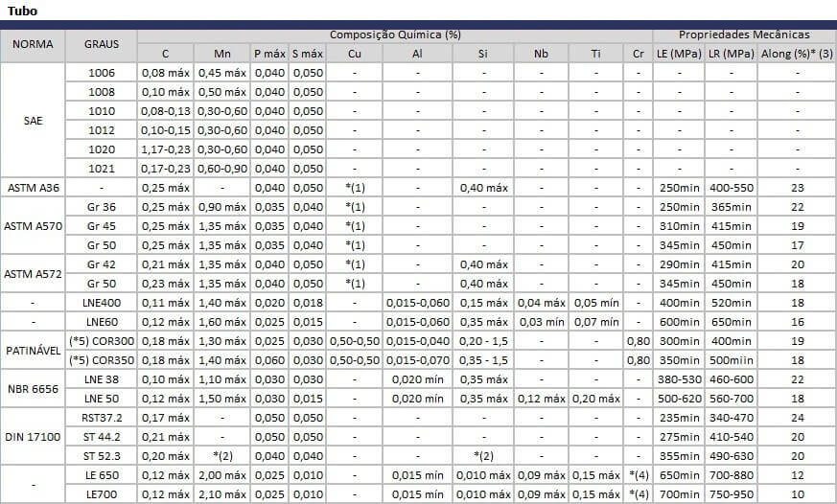Select the 750-950 LR value cell
The width and height of the screenshot is (837, 504).
click(x=731, y=494)
